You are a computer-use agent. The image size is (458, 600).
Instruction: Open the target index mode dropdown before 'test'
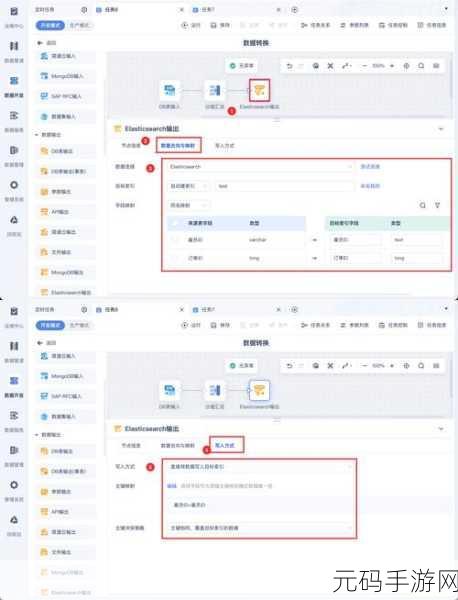coord(188,186)
